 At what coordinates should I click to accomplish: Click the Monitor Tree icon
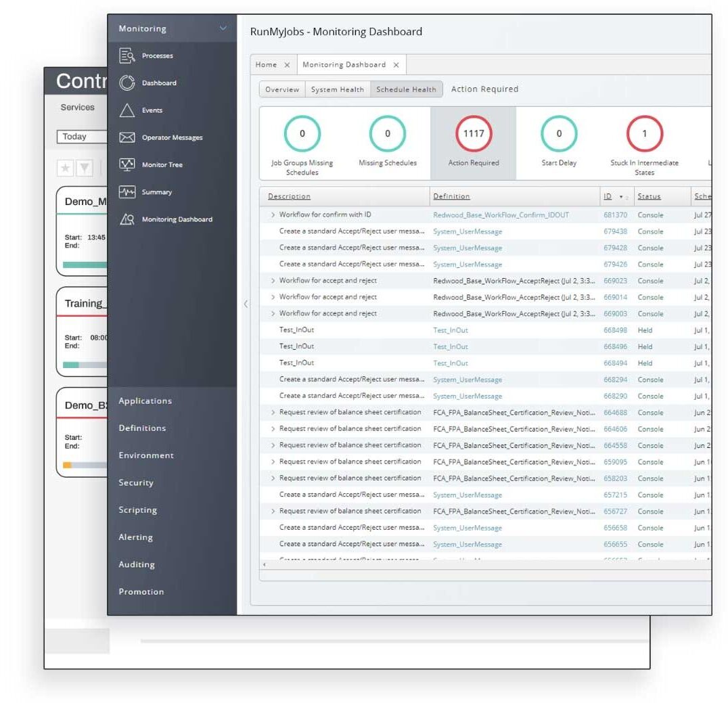pos(127,164)
